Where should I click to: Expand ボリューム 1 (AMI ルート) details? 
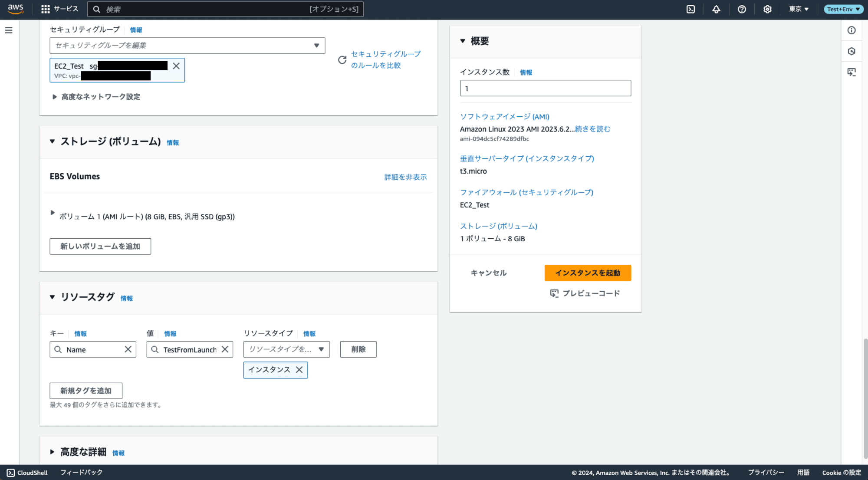pyautogui.click(x=53, y=213)
